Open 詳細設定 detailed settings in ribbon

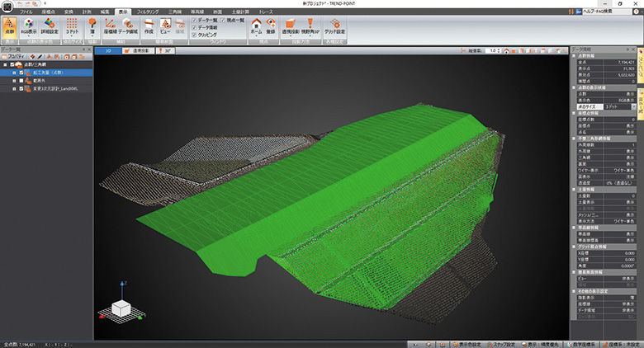coord(50,27)
